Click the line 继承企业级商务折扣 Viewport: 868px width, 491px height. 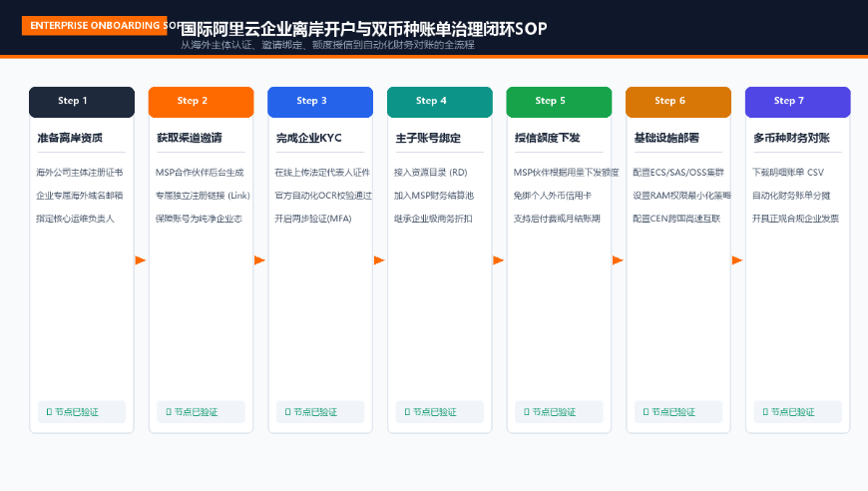[x=433, y=219]
